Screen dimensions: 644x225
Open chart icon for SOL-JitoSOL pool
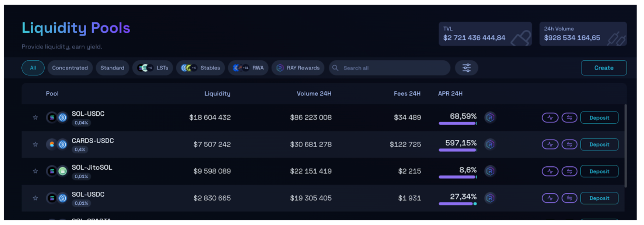[550, 171]
